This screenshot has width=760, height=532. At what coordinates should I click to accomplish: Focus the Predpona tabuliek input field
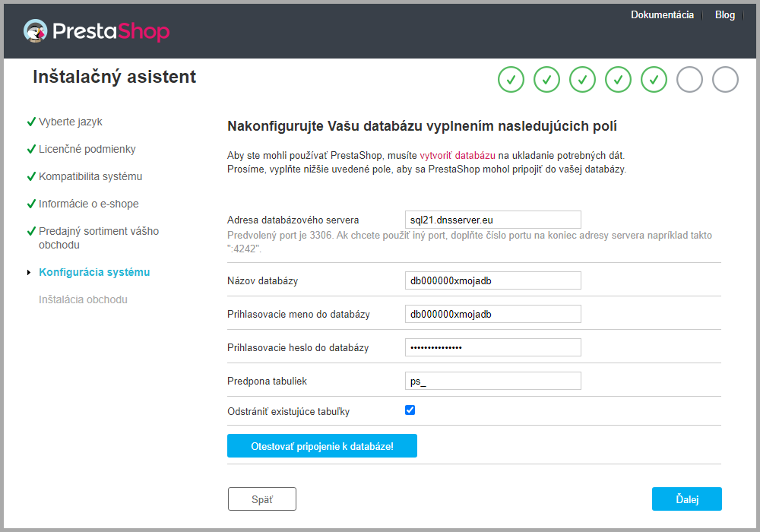coord(493,381)
